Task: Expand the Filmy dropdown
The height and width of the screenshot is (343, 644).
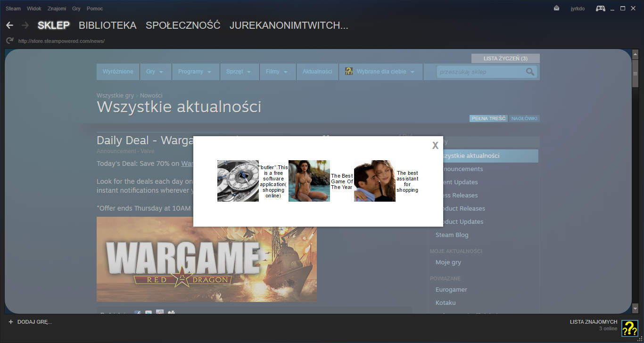Action: [278, 72]
